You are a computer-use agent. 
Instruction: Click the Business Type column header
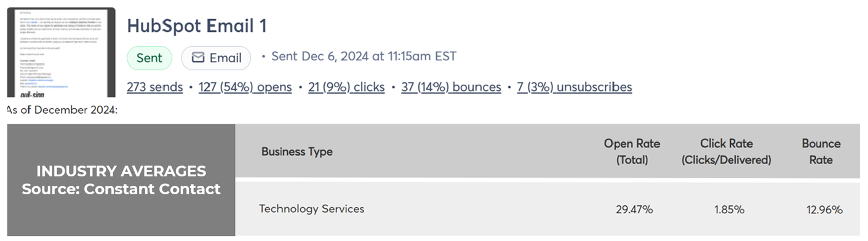(x=297, y=152)
